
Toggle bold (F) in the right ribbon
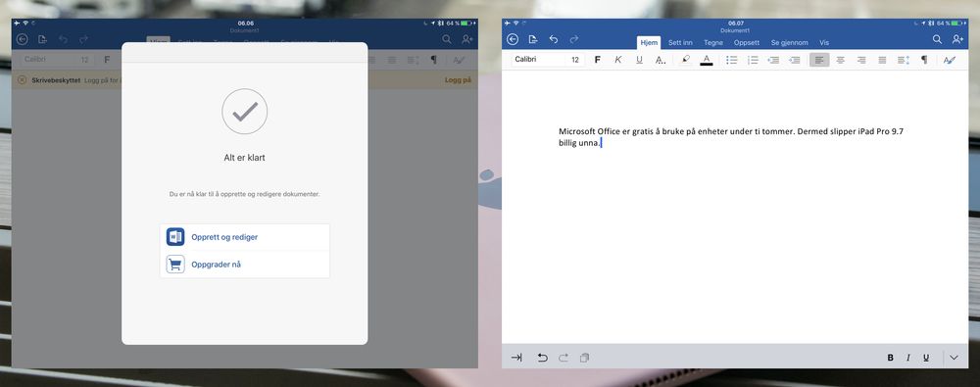coord(598,60)
